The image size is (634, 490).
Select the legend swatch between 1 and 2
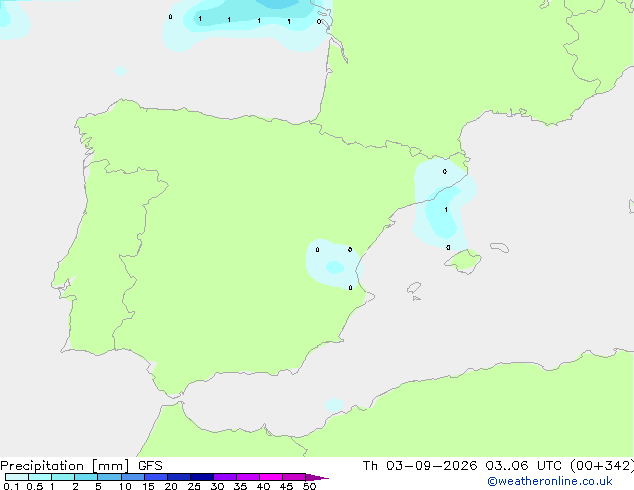coord(63,477)
